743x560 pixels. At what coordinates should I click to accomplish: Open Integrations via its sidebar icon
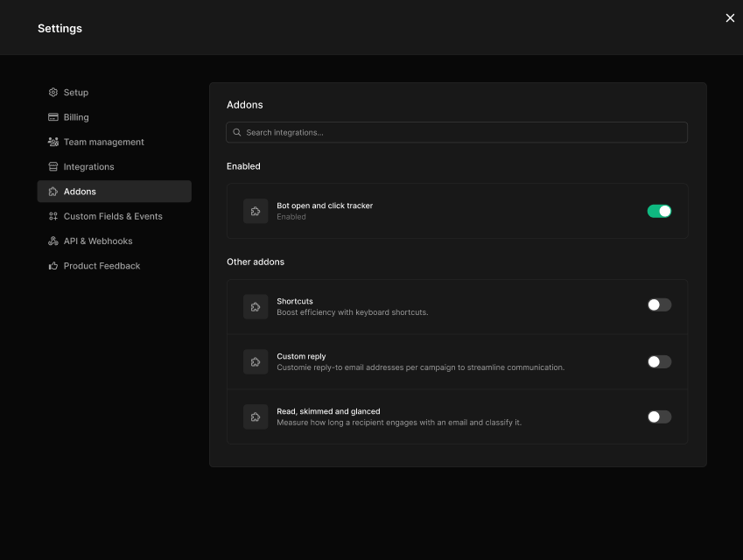pos(53,166)
